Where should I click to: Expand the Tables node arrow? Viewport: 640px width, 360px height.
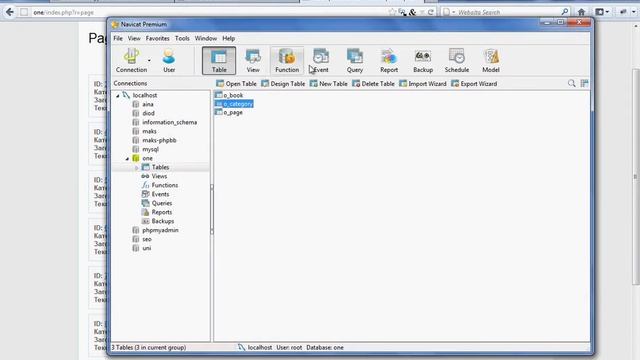click(137, 167)
